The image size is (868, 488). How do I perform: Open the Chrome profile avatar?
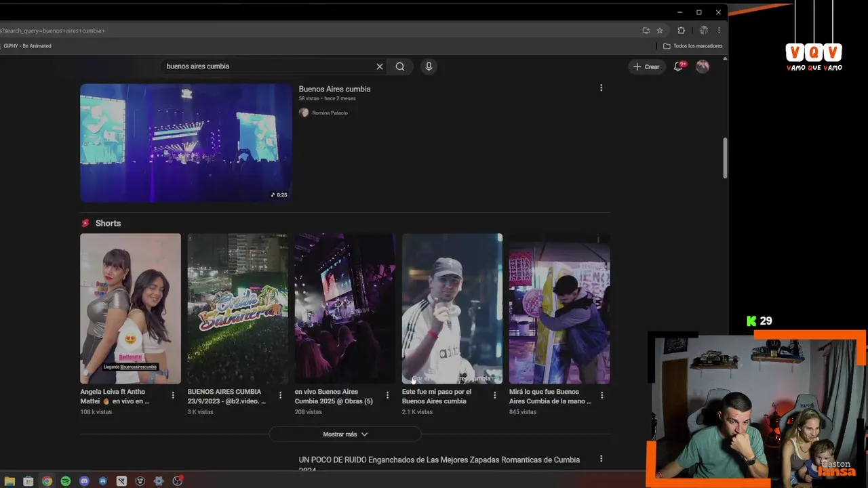click(x=704, y=30)
